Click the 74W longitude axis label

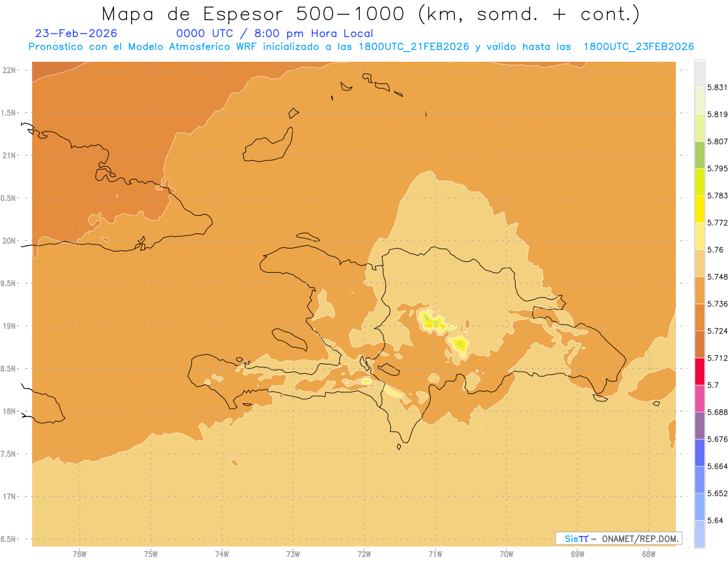(222, 554)
